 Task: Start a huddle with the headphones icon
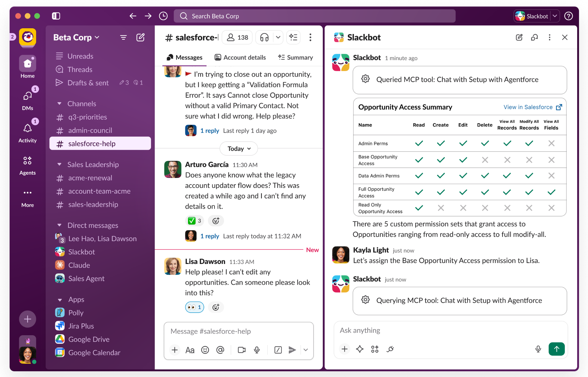tap(264, 37)
